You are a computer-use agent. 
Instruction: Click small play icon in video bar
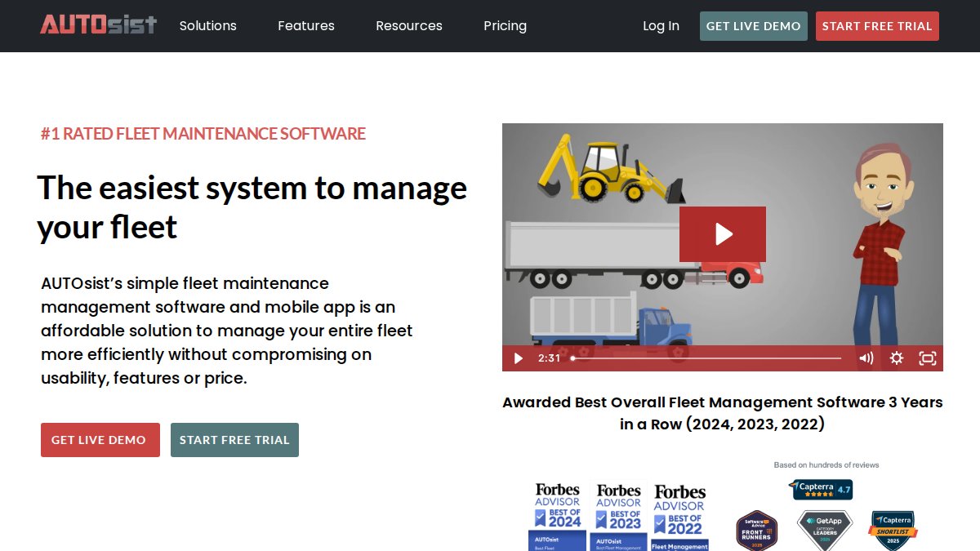[x=518, y=358]
